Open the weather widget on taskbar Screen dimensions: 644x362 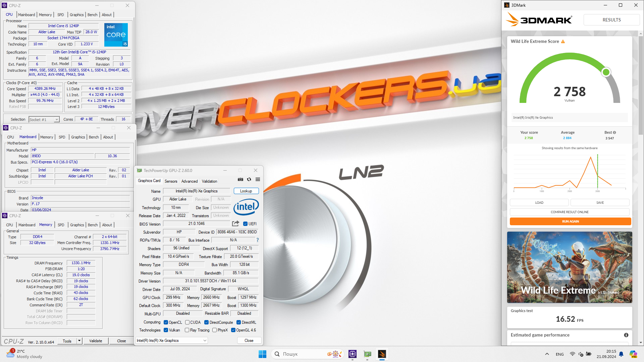click(x=24, y=354)
